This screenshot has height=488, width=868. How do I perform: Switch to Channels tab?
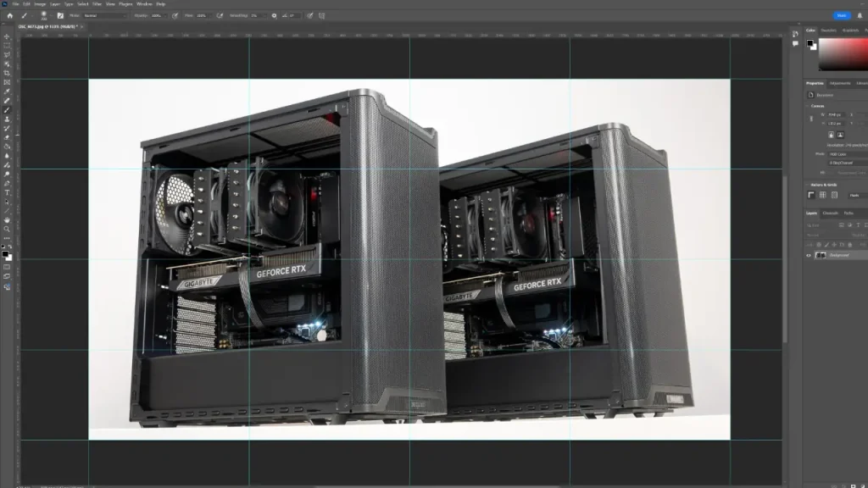[831, 213]
